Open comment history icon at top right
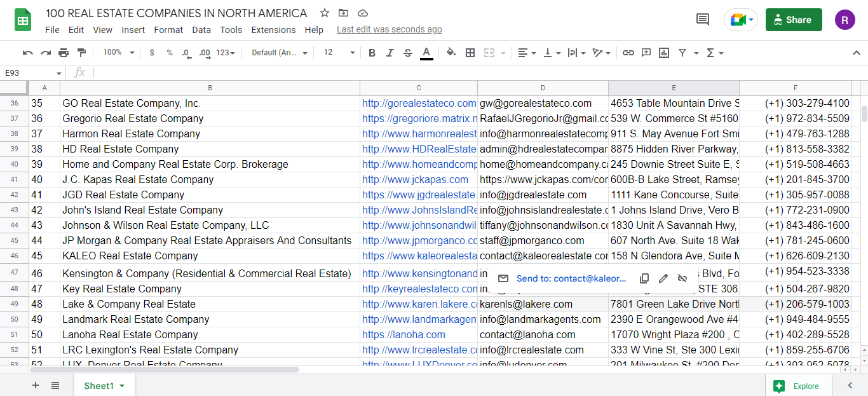 [703, 20]
